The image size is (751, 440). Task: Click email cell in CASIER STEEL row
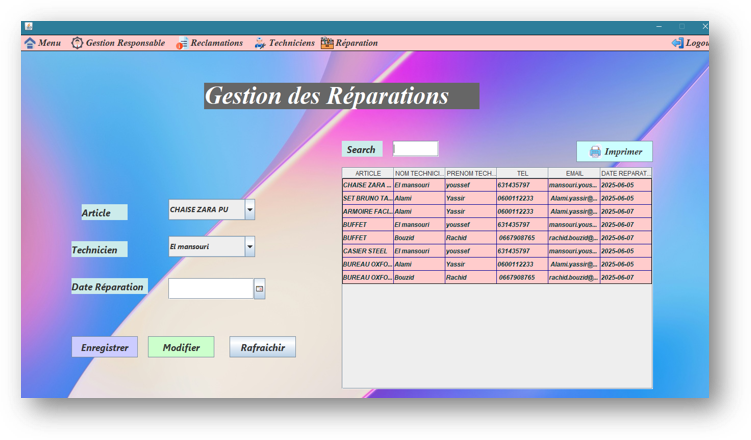[574, 251]
